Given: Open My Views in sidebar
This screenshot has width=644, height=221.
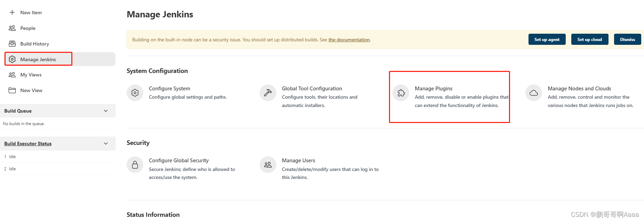Looking at the screenshot, I should [x=31, y=75].
